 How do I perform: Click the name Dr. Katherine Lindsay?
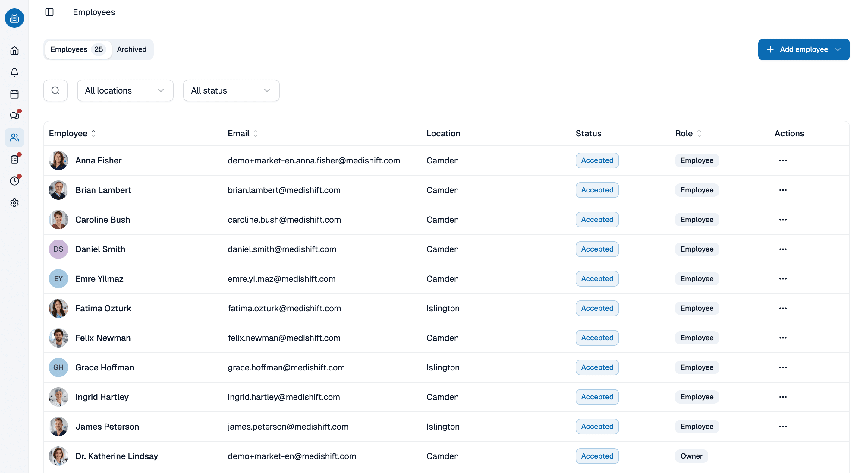pyautogui.click(x=117, y=456)
